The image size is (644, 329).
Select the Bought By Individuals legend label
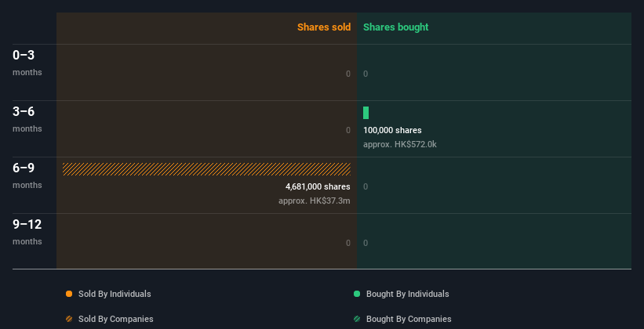407,294
